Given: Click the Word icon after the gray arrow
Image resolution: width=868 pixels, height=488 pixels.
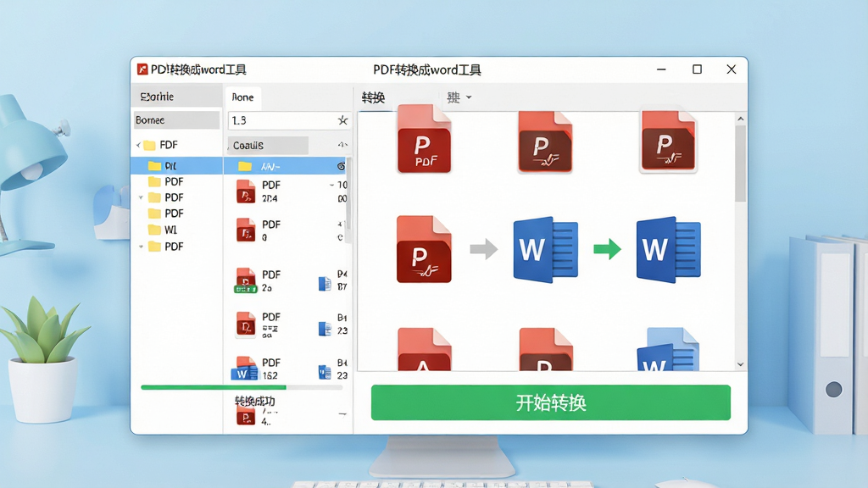Looking at the screenshot, I should pos(546,250).
